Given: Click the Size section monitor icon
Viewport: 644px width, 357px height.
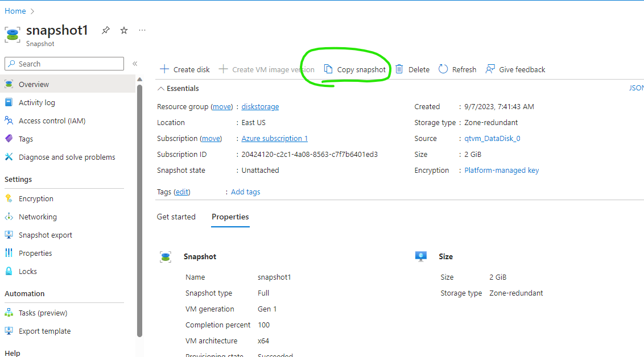Looking at the screenshot, I should tap(420, 256).
